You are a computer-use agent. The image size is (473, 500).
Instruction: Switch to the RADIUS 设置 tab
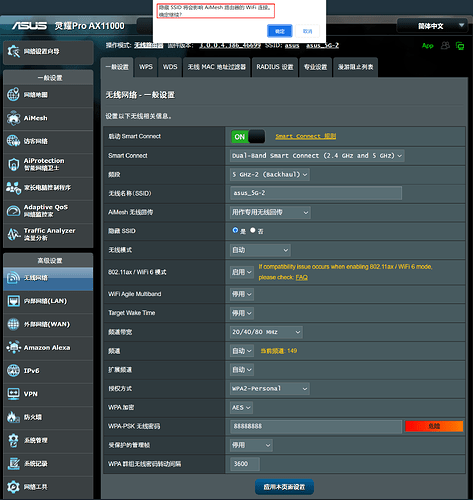click(275, 67)
